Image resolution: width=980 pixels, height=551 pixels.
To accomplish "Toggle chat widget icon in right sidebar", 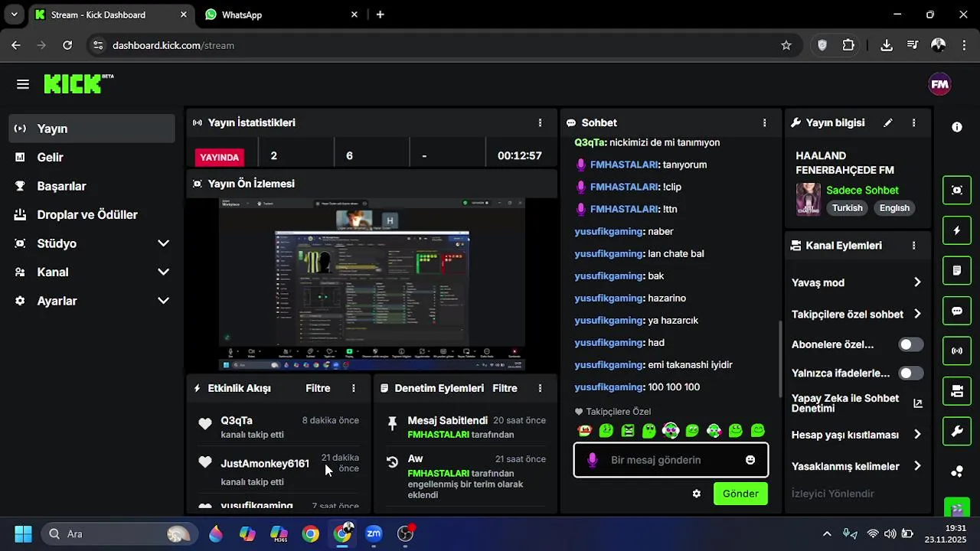I will click(957, 311).
